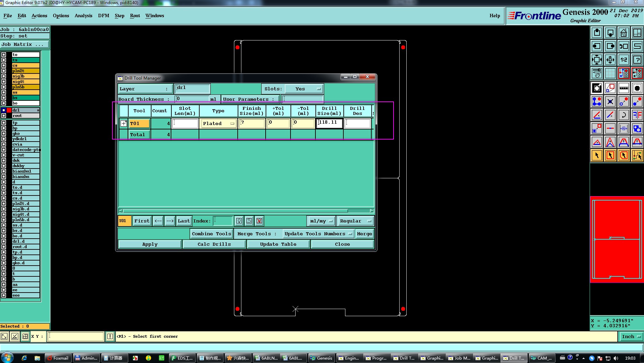Click the exclamation mark icon beside XY field
The width and height of the screenshot is (644, 363).
pos(110,336)
